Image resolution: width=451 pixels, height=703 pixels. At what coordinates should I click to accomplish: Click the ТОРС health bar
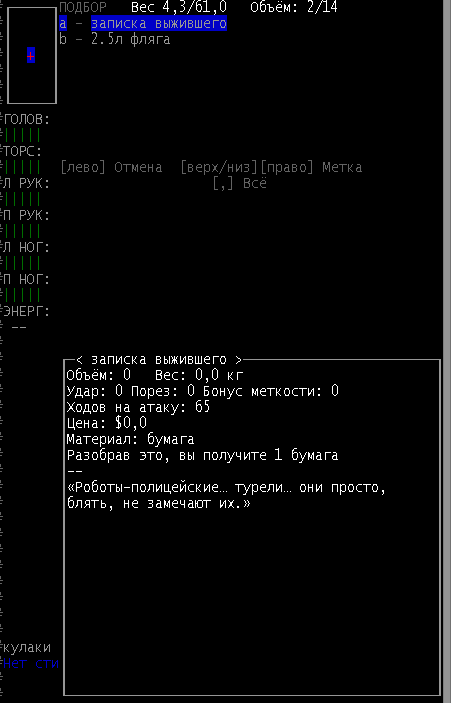[22, 167]
